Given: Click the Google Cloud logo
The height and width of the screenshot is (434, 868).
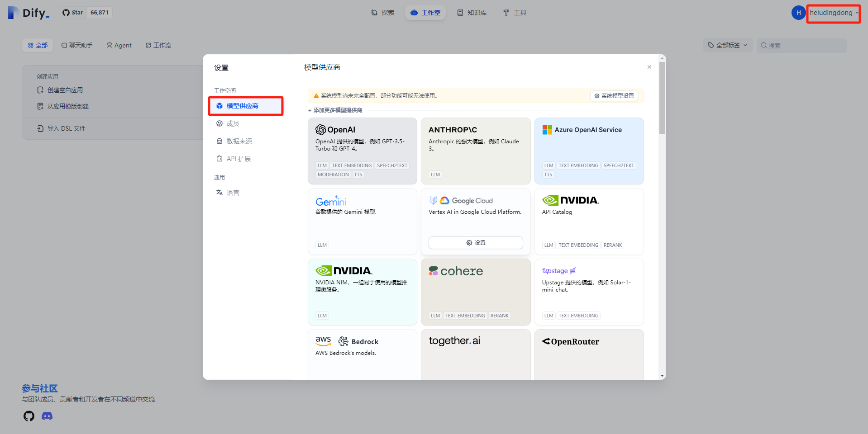Looking at the screenshot, I should point(461,200).
